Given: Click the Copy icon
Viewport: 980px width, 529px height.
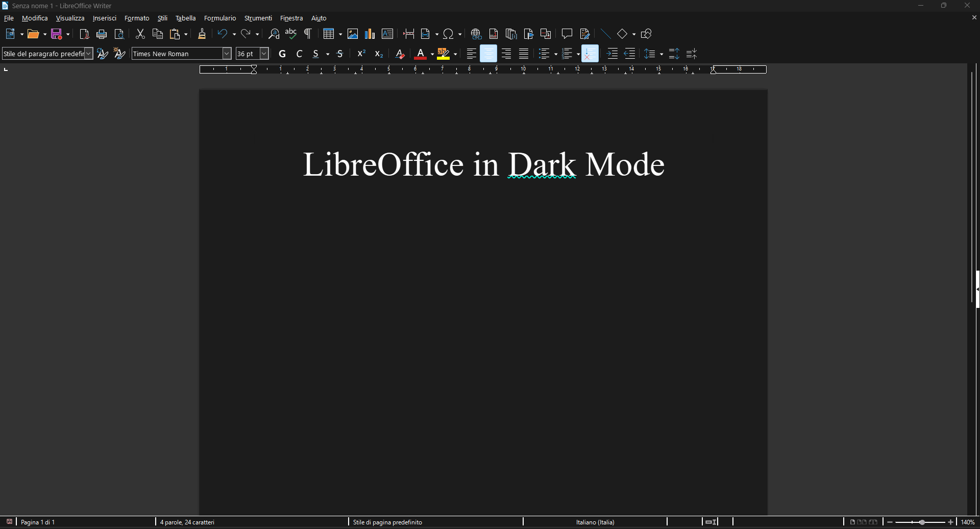Looking at the screenshot, I should coord(158,34).
